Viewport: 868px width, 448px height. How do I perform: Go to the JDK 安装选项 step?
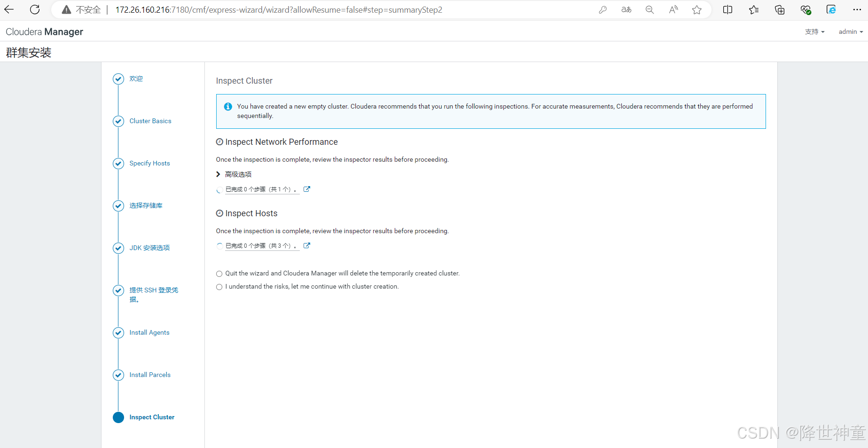[x=149, y=248]
